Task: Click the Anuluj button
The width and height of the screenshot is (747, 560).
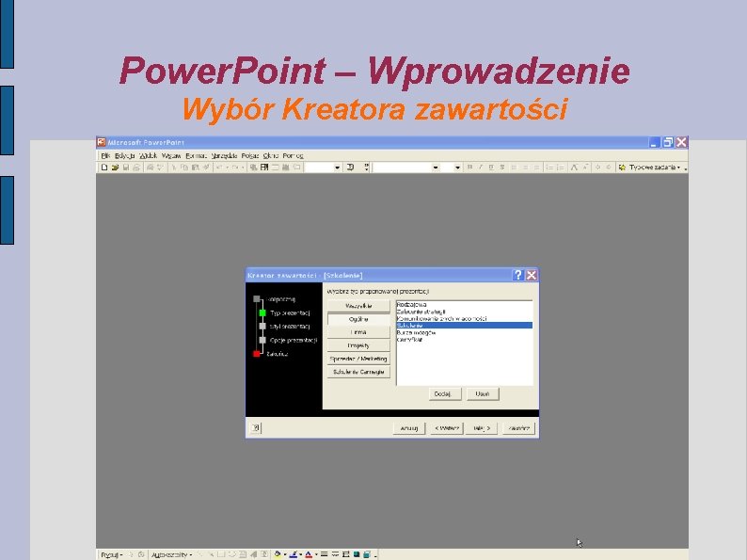Action: click(409, 428)
